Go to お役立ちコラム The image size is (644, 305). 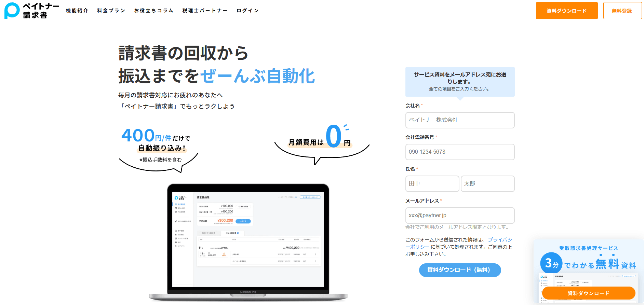click(x=153, y=11)
